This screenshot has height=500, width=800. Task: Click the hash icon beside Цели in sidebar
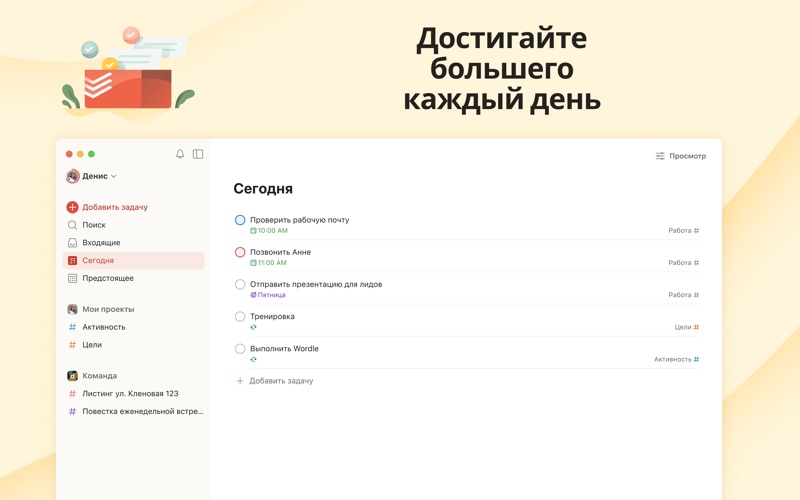click(x=72, y=345)
